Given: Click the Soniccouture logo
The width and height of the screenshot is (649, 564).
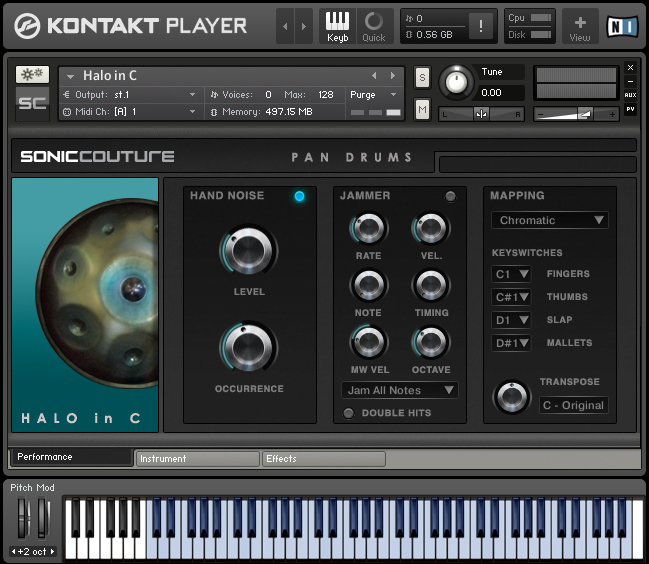Looking at the screenshot, I should click(97, 156).
